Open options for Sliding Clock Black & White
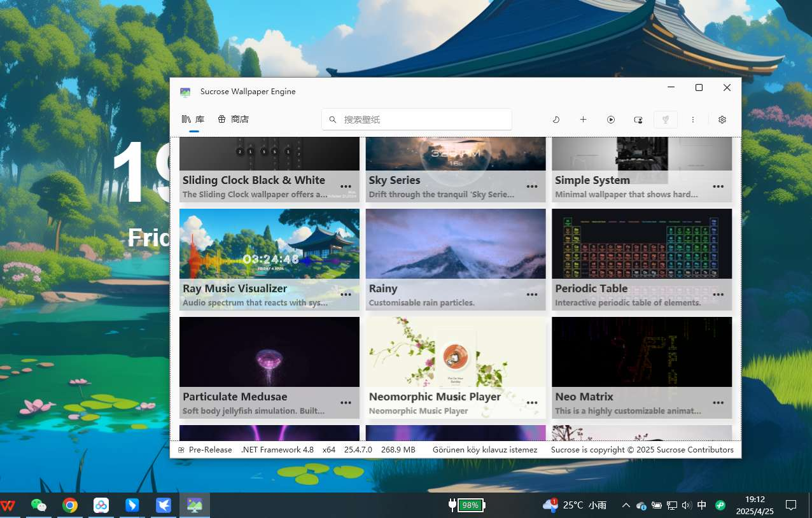812x518 pixels. click(x=346, y=186)
